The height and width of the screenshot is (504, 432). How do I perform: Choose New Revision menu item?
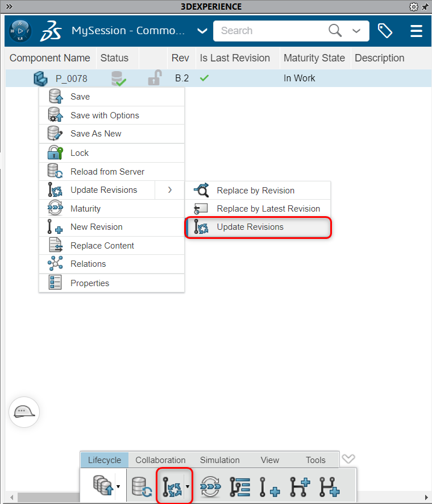[111, 227]
